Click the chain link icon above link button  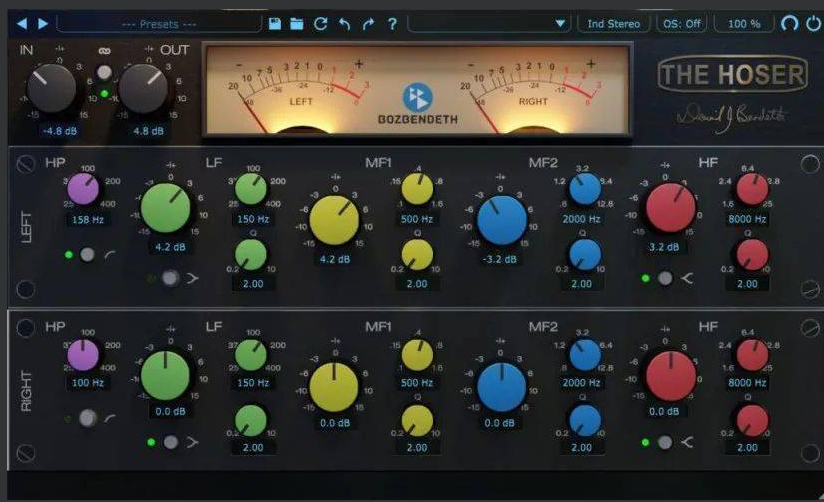(105, 51)
